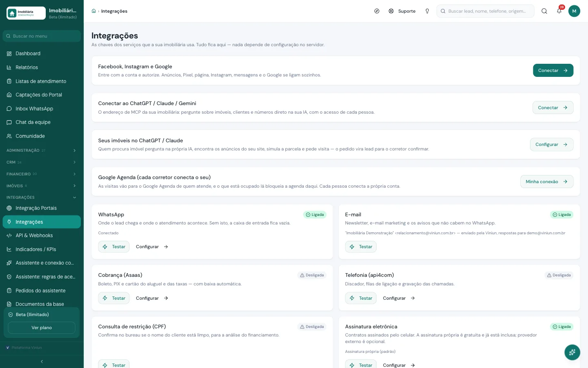Open the floating AI assistant button

pyautogui.click(x=572, y=352)
